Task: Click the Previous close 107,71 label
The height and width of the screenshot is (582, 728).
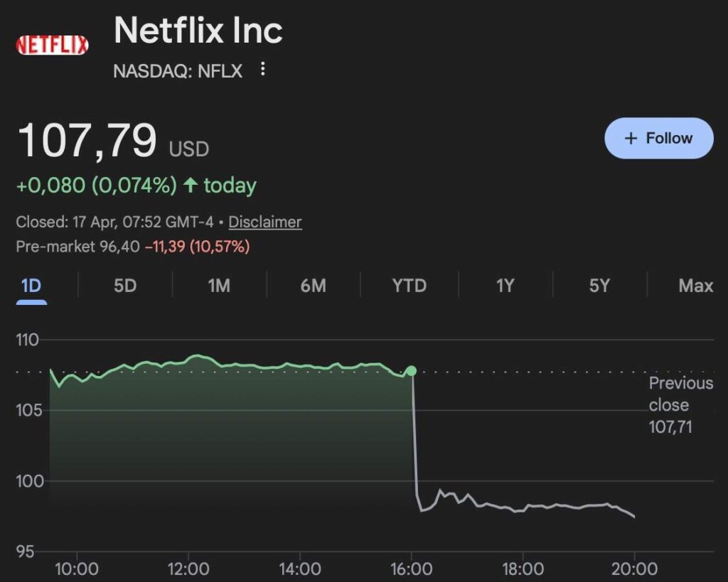Action: (x=680, y=405)
